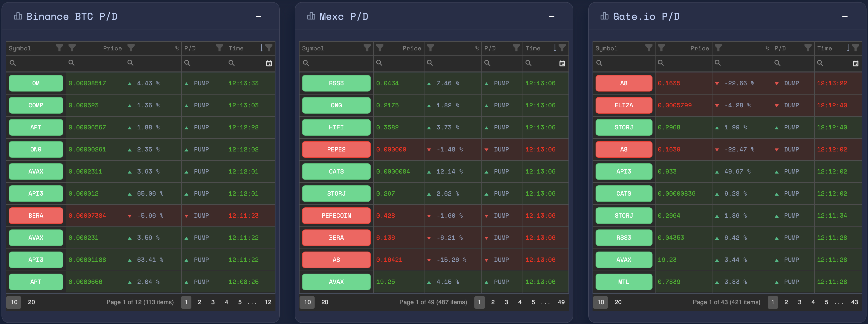Image resolution: width=868 pixels, height=324 pixels.
Task: Click chart icon beside Mexc P/D title
Action: (x=311, y=16)
